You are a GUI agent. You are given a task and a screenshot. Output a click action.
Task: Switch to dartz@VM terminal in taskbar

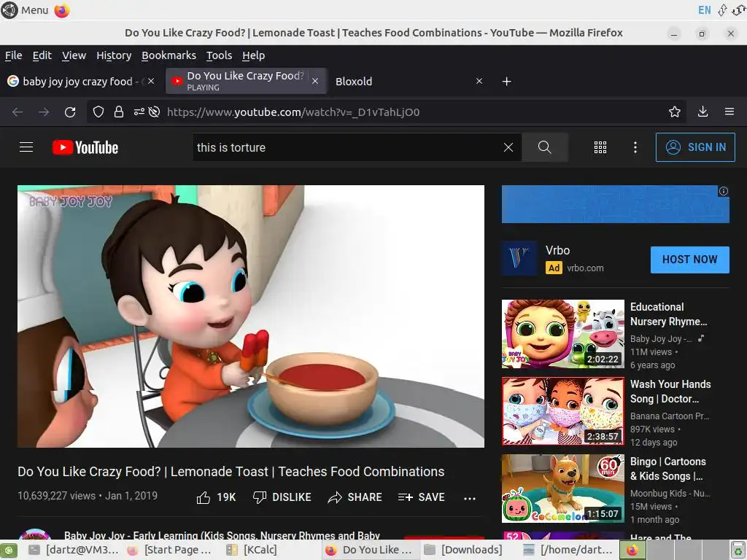pos(73,550)
